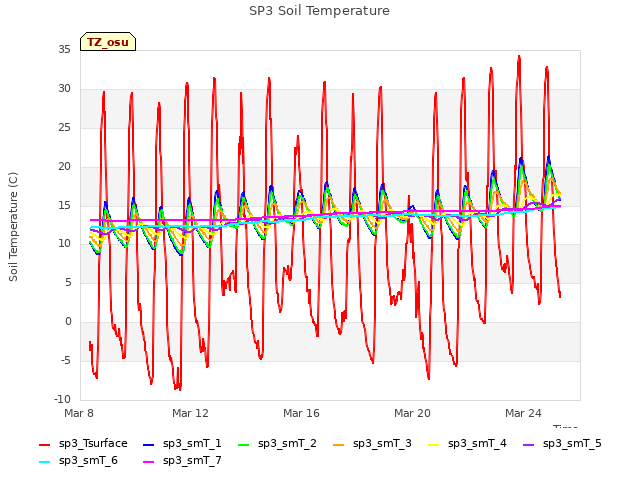
Task: Click the purple sp3_smT_5 legend swatch
Action: [x=529, y=444]
